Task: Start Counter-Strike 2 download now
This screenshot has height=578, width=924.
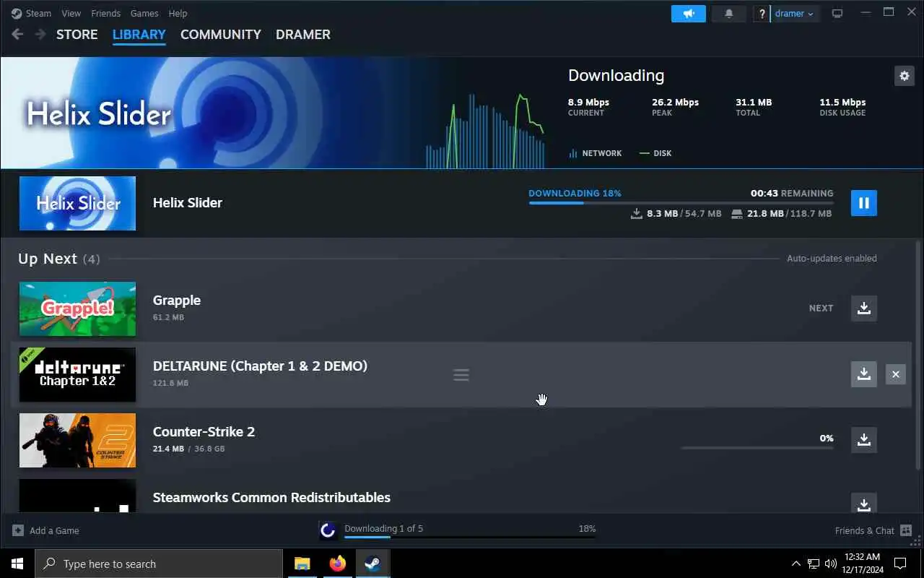Action: click(863, 439)
